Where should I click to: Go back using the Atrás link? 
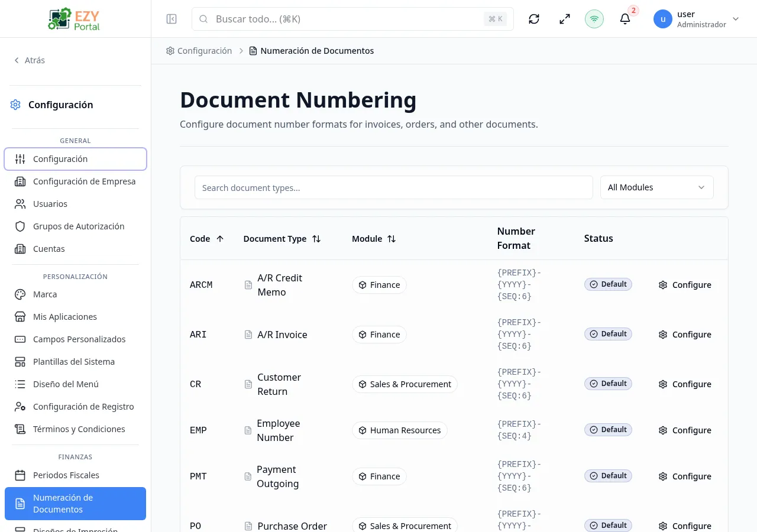30,60
